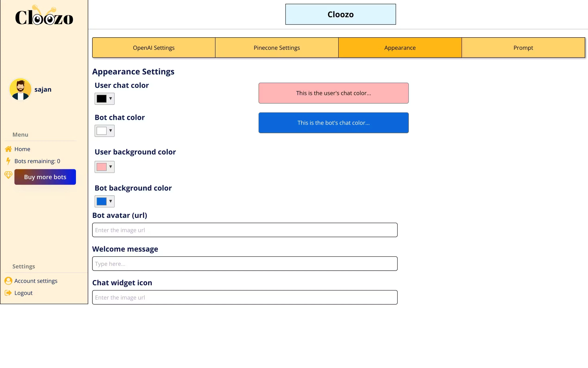The height and width of the screenshot is (368, 588).
Task: Expand the Bot background color picker arrow
Action: coord(111,201)
